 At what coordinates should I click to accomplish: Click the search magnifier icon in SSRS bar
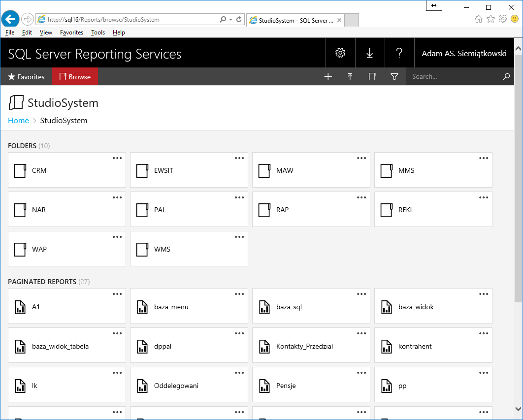(506, 77)
